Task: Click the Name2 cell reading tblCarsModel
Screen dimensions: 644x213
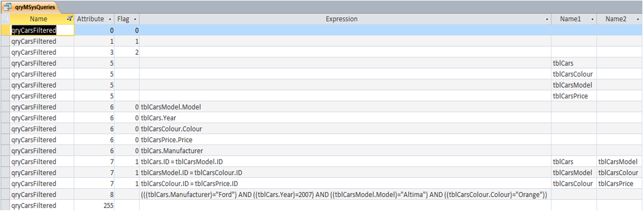Action: pyautogui.click(x=619, y=162)
